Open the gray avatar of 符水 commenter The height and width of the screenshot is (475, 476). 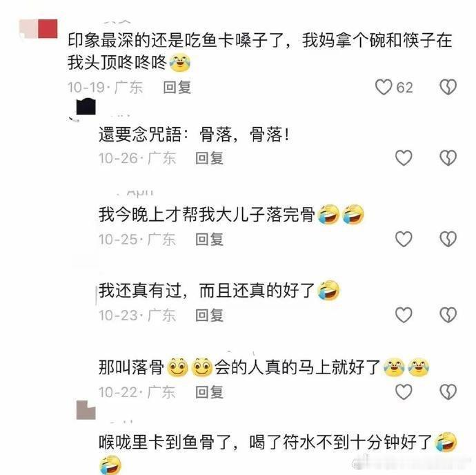pyautogui.click(x=86, y=410)
